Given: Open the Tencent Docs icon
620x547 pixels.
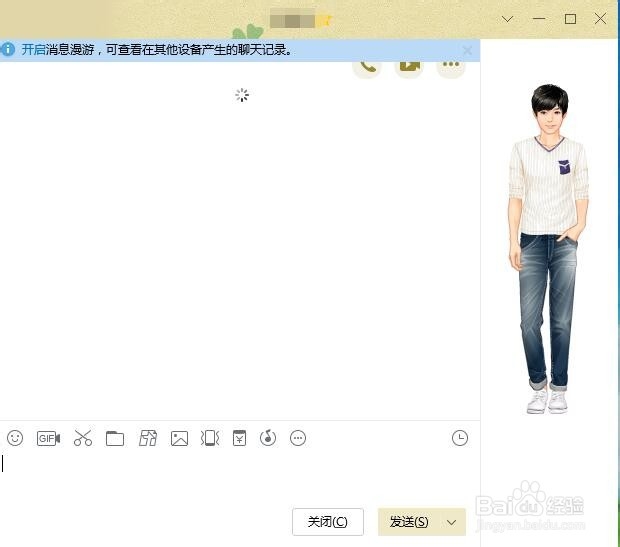Looking at the screenshot, I should coord(148,438).
